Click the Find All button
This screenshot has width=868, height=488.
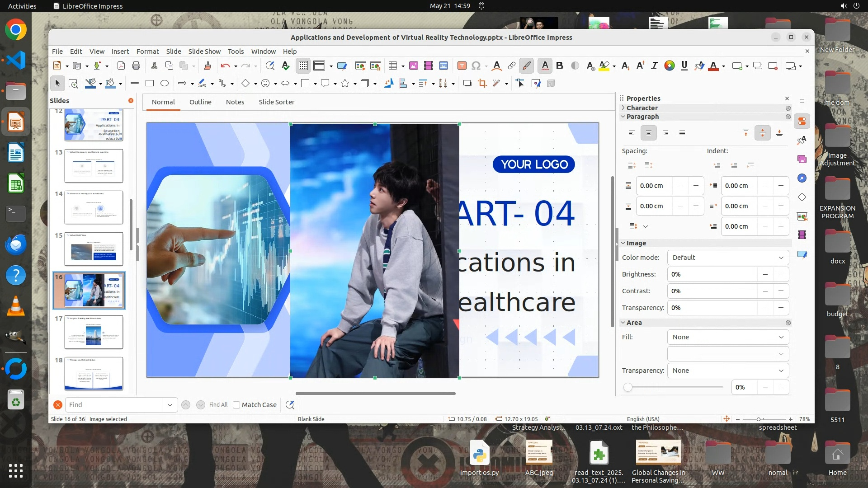pos(218,405)
